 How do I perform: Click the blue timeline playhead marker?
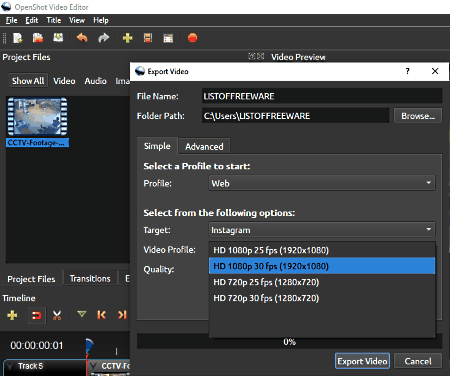(x=89, y=346)
